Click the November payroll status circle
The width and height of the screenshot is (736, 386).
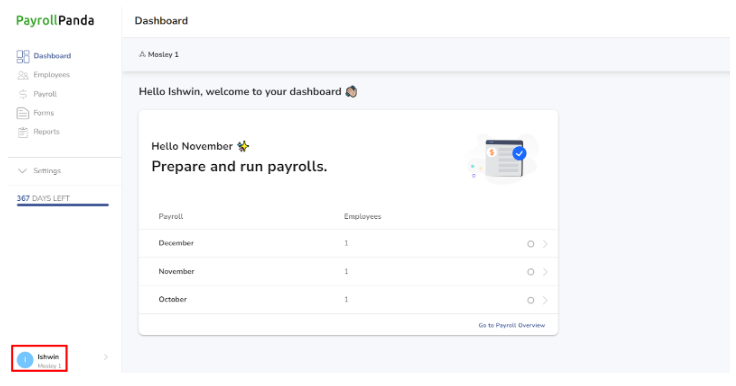(x=530, y=272)
